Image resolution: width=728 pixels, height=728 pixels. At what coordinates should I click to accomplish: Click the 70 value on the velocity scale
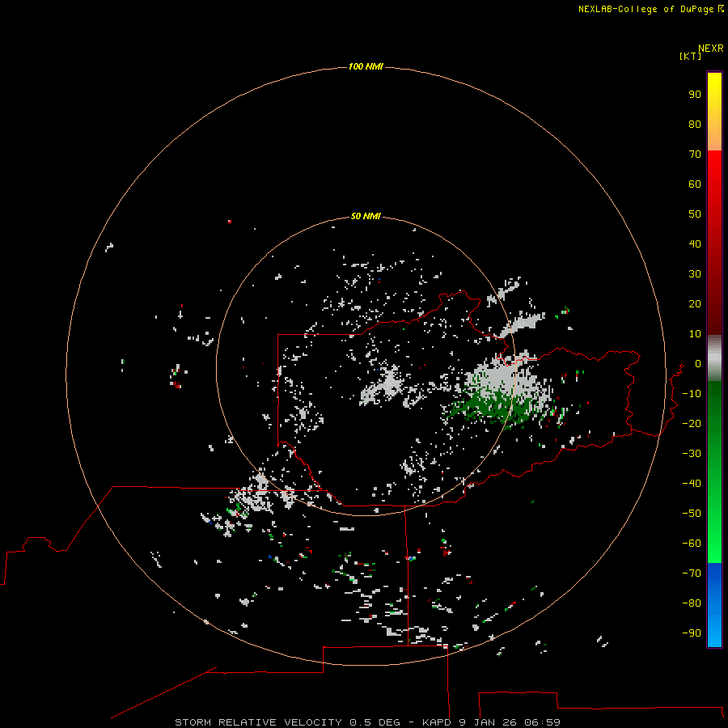(695, 154)
